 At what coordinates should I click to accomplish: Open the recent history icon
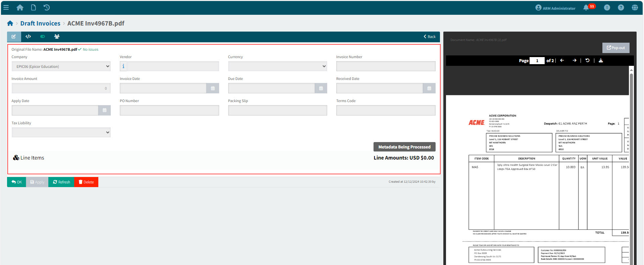coord(47,7)
